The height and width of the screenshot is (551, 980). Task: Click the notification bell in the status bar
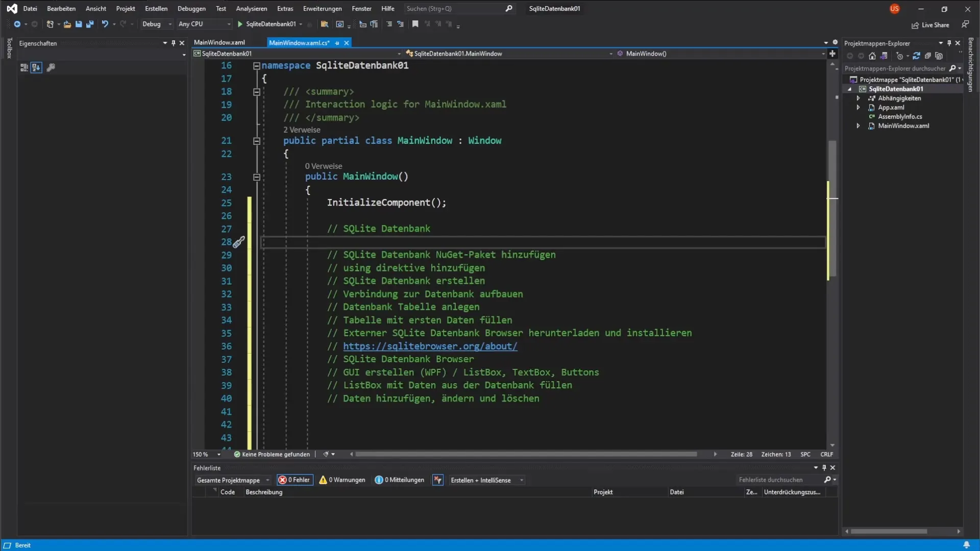click(x=966, y=545)
